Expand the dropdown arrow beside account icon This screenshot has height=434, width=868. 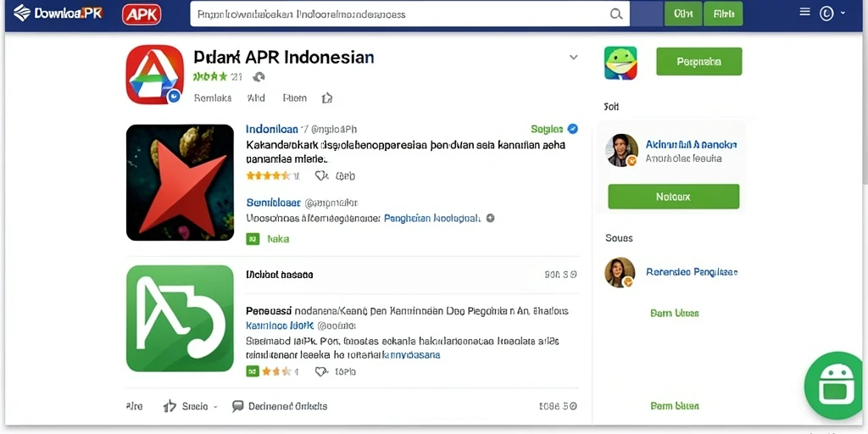pyautogui.click(x=843, y=12)
